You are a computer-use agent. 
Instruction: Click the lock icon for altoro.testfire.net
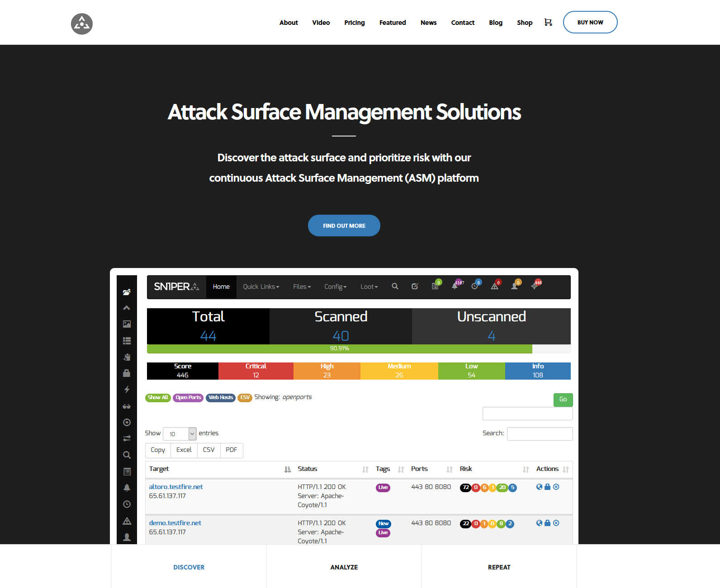coord(548,487)
